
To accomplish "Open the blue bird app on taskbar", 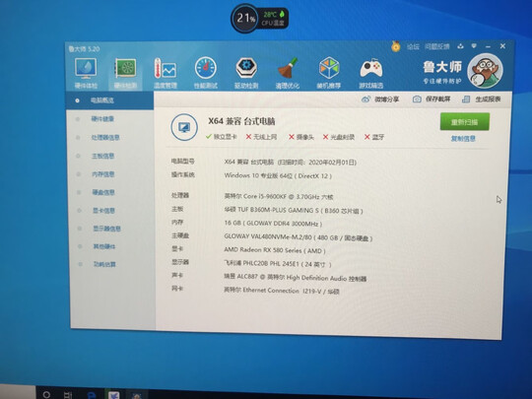I will pyautogui.click(x=114, y=395).
